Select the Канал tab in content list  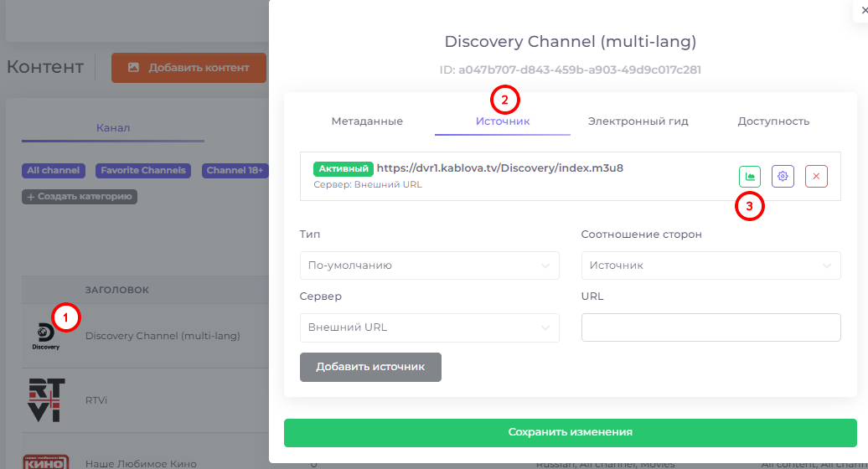(113, 128)
